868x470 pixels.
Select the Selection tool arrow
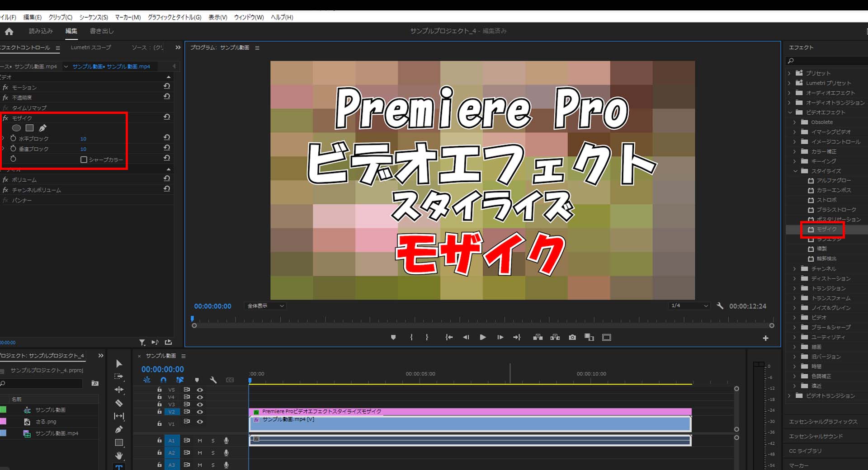click(119, 364)
